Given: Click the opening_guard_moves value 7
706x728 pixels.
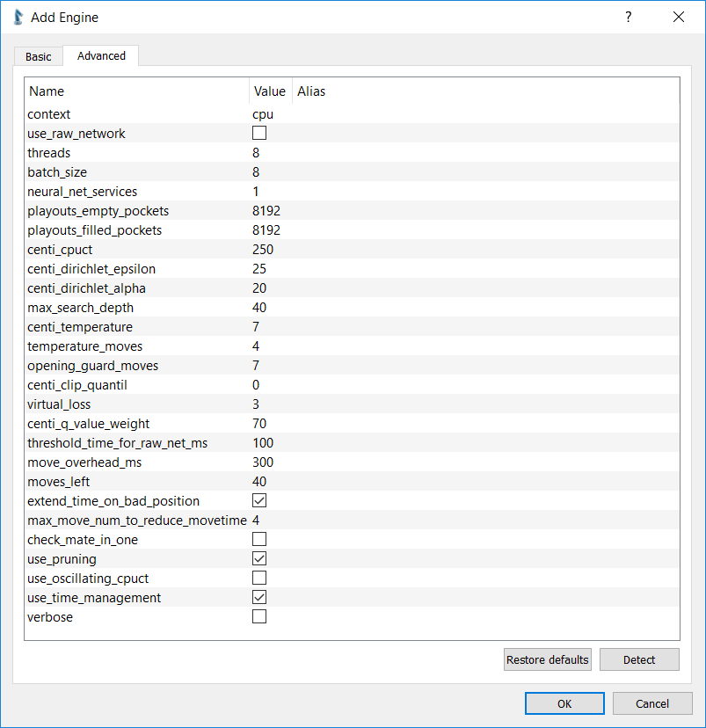Looking at the screenshot, I should [256, 366].
